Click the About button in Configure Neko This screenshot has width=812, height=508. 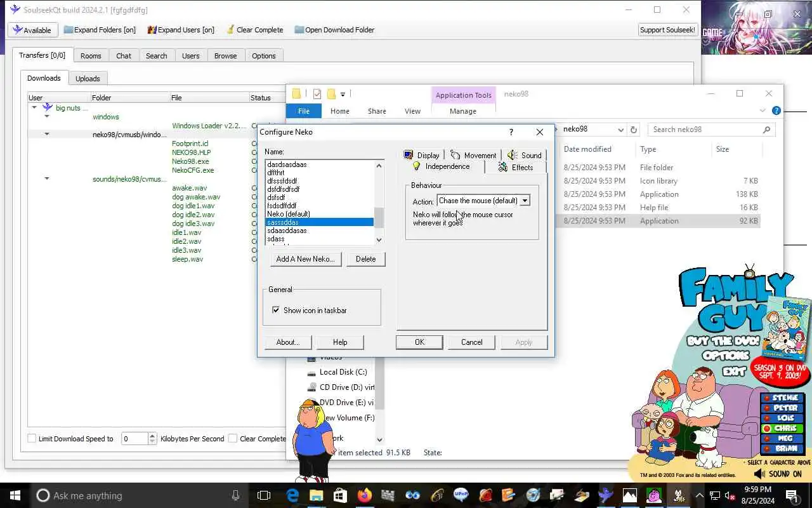pyautogui.click(x=287, y=342)
